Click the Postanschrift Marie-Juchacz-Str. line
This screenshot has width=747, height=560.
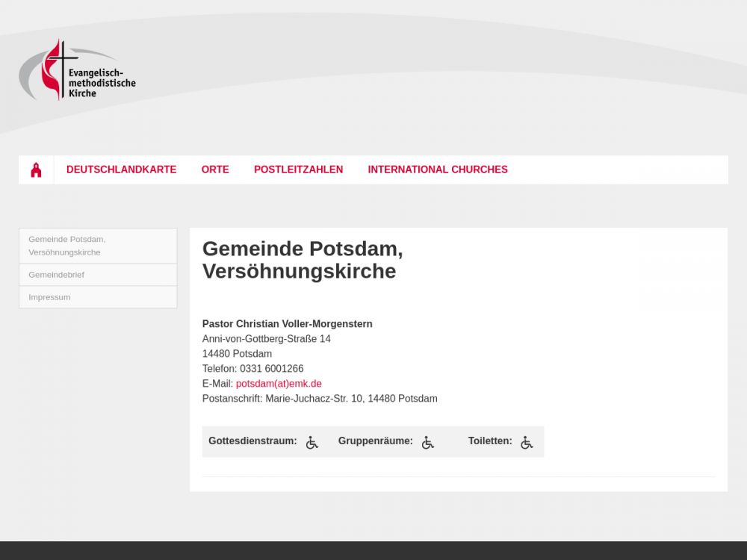pos(320,399)
